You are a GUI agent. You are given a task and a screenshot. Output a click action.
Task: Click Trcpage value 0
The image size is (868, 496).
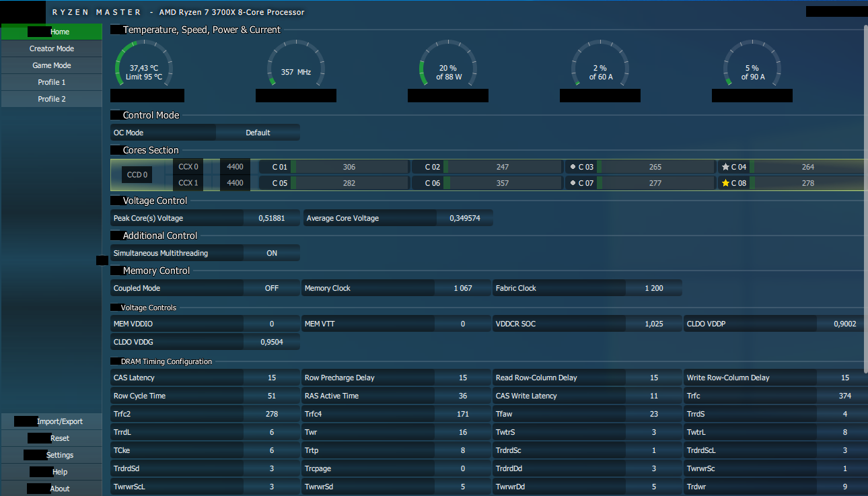point(463,468)
